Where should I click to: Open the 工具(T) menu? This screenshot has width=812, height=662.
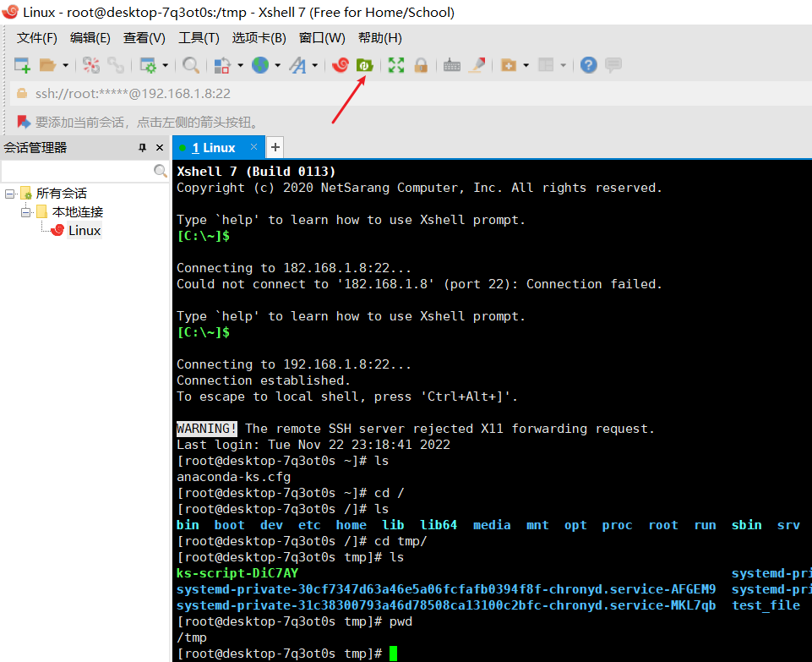click(x=199, y=38)
